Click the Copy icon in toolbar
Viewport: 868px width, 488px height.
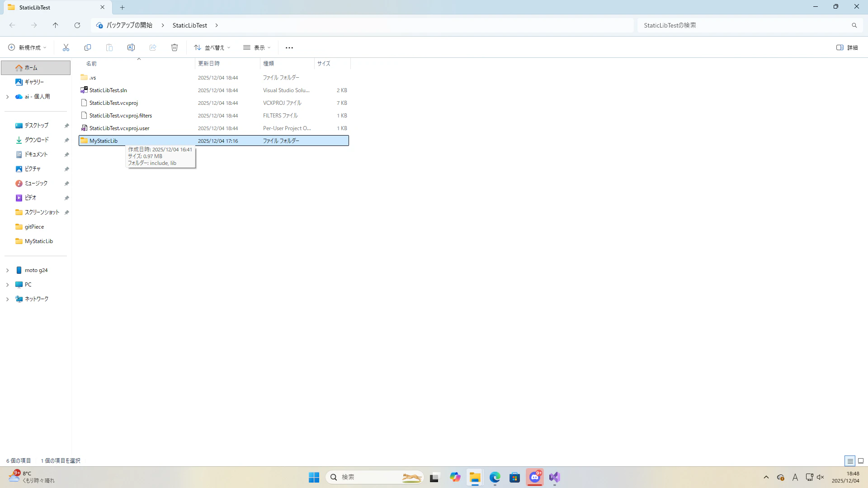coord(88,47)
